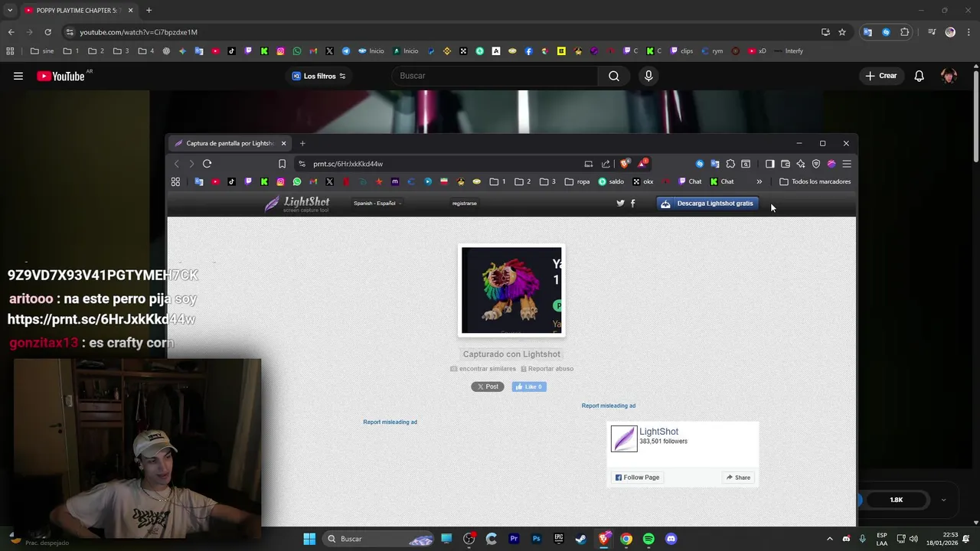Bookmark the YouTube page with star icon
The image size is (980, 551).
coord(842,32)
